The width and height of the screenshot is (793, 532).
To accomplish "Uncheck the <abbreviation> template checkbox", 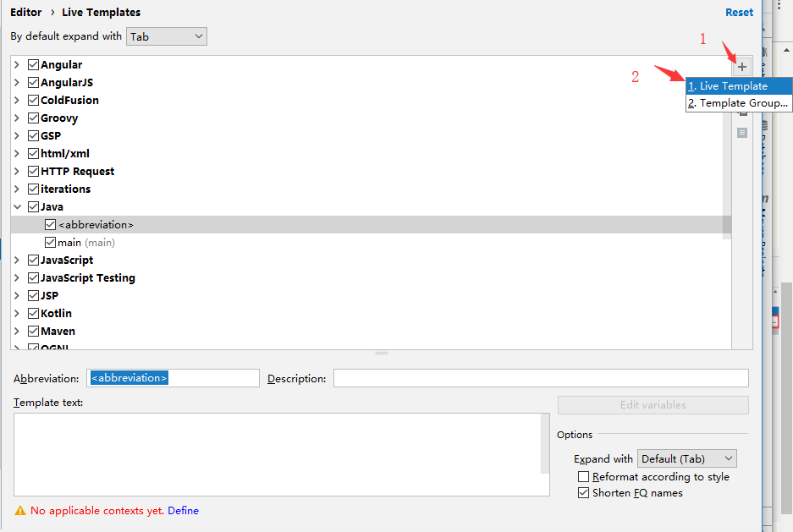I will pos(50,224).
